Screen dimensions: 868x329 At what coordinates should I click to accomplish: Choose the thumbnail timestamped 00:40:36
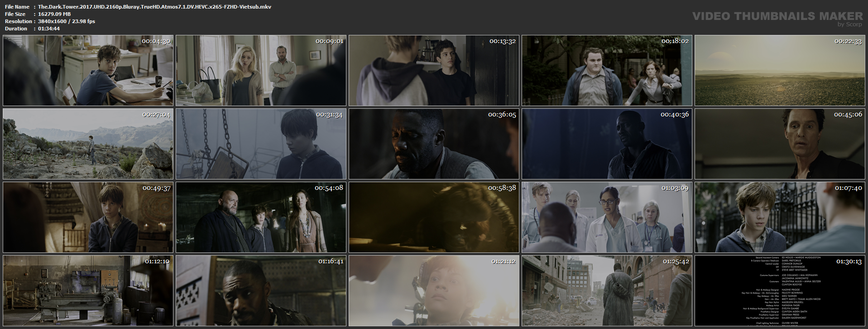point(607,144)
